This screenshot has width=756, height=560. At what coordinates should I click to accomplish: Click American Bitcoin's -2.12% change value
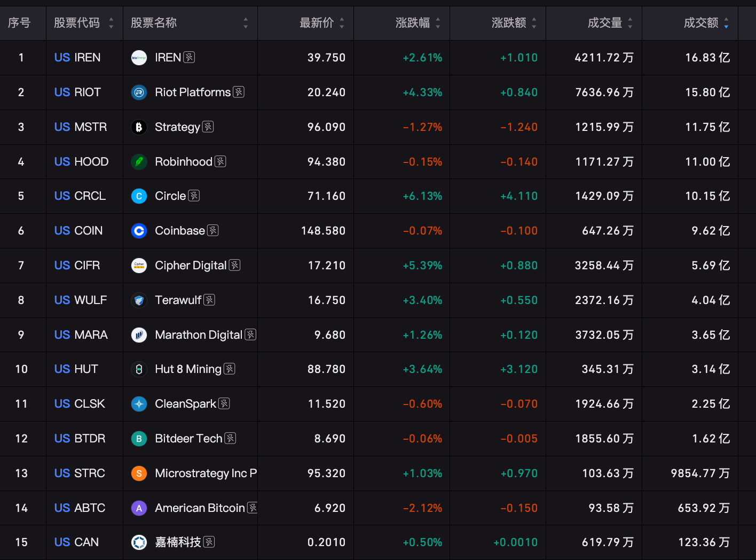click(422, 508)
